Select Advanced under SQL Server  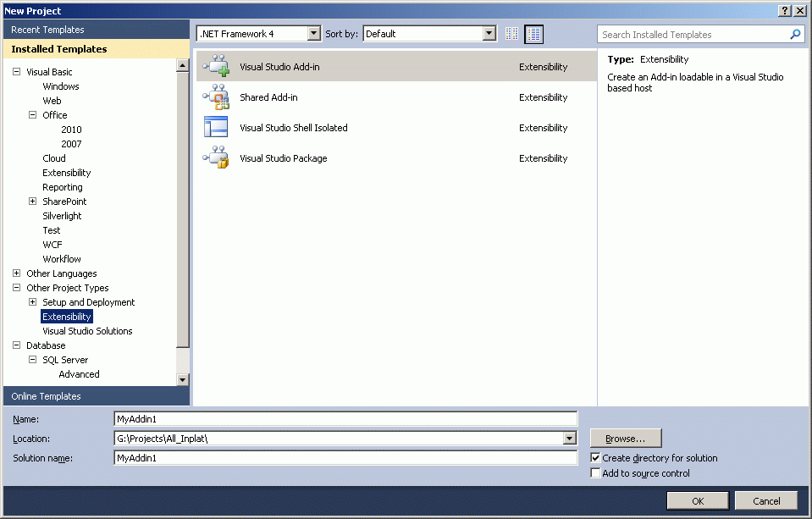79,374
